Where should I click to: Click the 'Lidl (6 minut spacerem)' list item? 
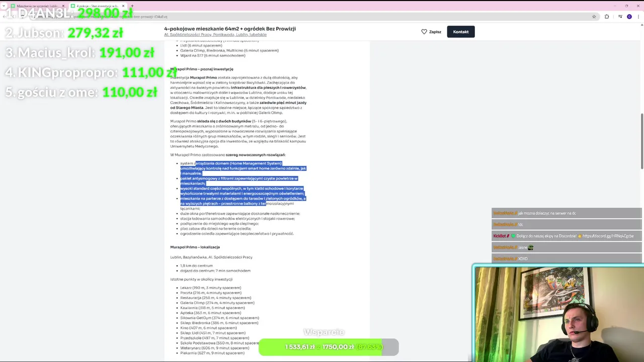201,45
